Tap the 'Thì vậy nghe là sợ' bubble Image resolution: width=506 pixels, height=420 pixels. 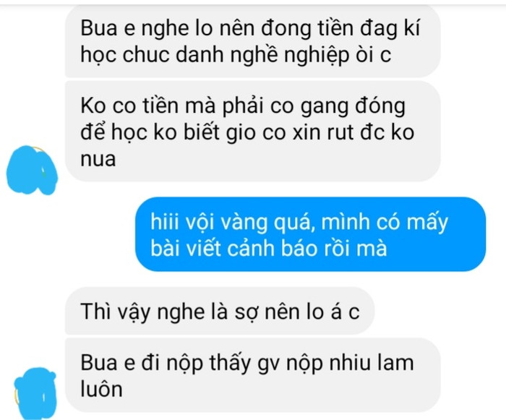coord(220,312)
